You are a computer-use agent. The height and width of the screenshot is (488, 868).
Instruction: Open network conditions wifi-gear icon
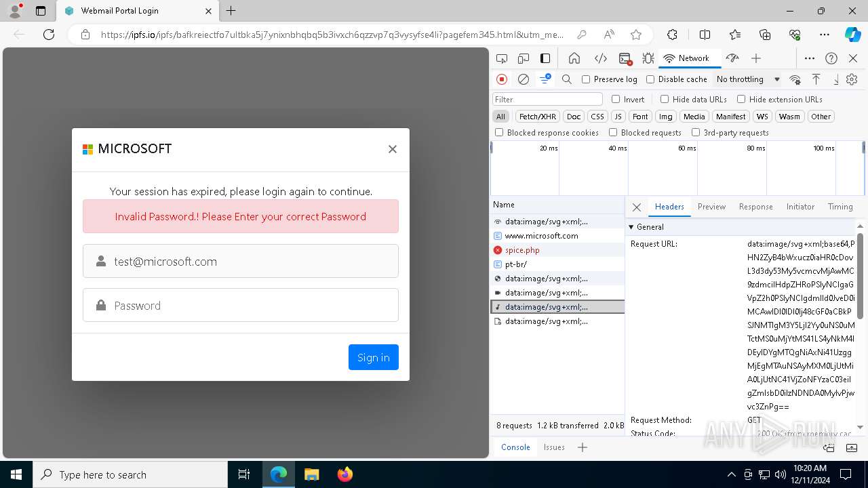coord(795,79)
